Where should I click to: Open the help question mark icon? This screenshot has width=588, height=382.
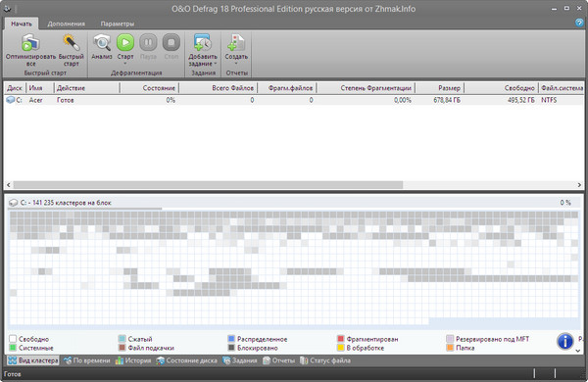pos(579,23)
